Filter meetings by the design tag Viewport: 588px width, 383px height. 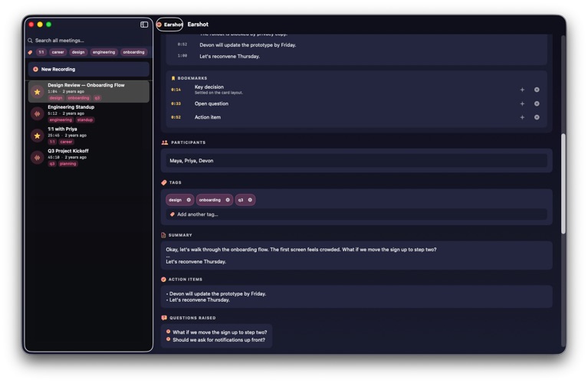(78, 52)
